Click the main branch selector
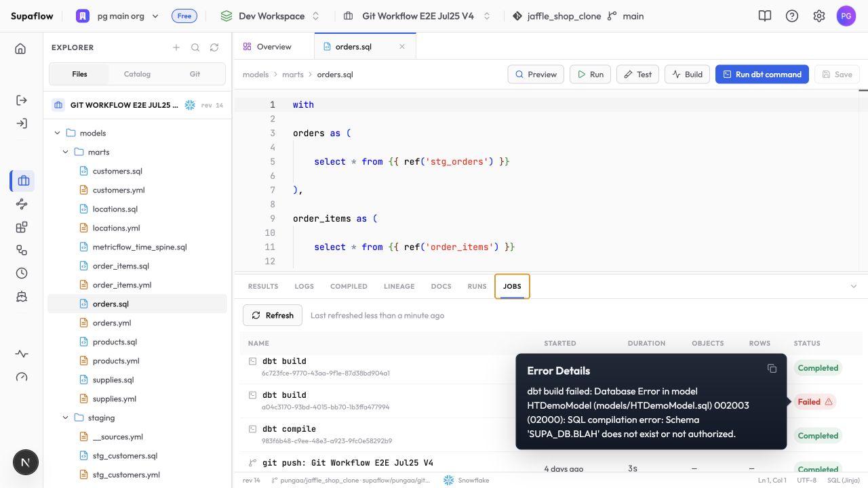This screenshot has width=868, height=488. [x=626, y=16]
